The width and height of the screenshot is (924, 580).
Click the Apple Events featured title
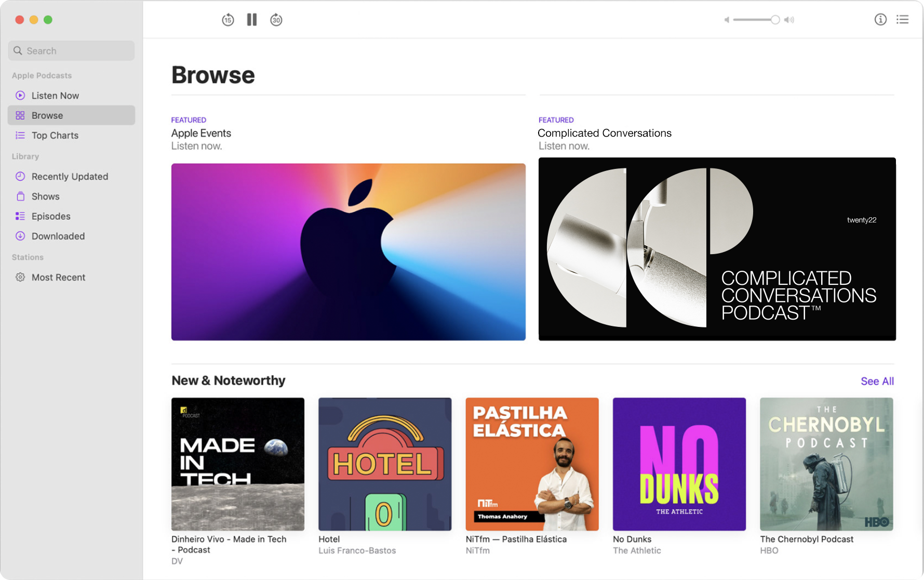pyautogui.click(x=201, y=133)
